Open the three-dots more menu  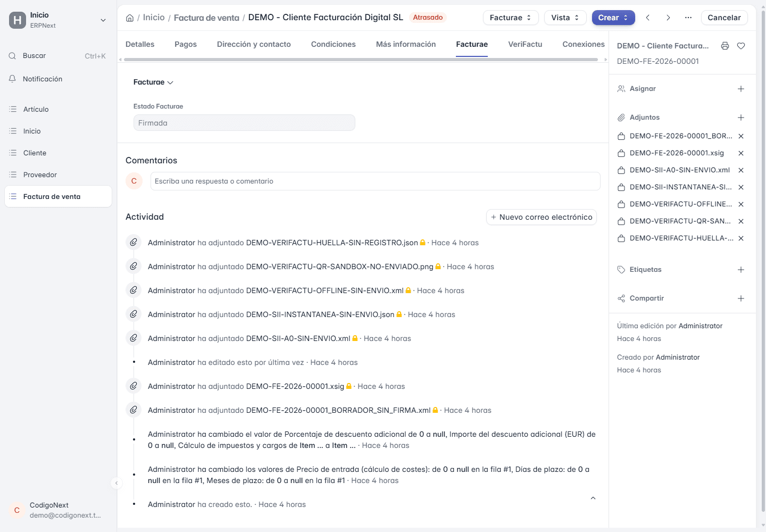[x=688, y=18]
